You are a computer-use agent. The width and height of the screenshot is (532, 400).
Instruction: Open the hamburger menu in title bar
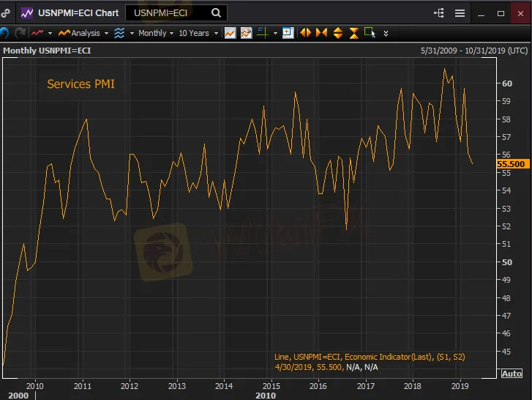[460, 12]
